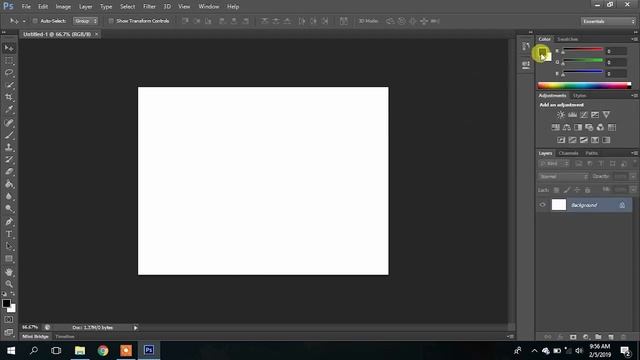Enable the Auto-Select checkbox
Viewport: 640px width, 360px height.
(x=35, y=21)
